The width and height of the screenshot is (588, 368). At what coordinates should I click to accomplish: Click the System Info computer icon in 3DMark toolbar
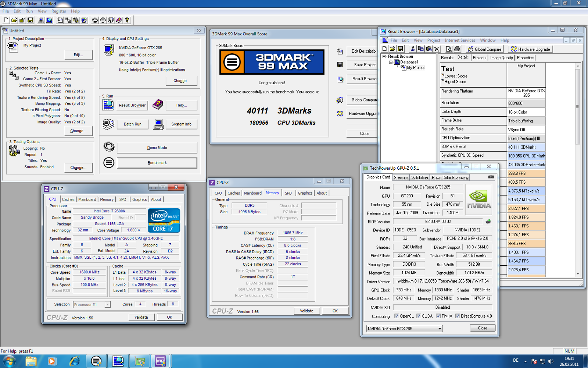point(41,20)
